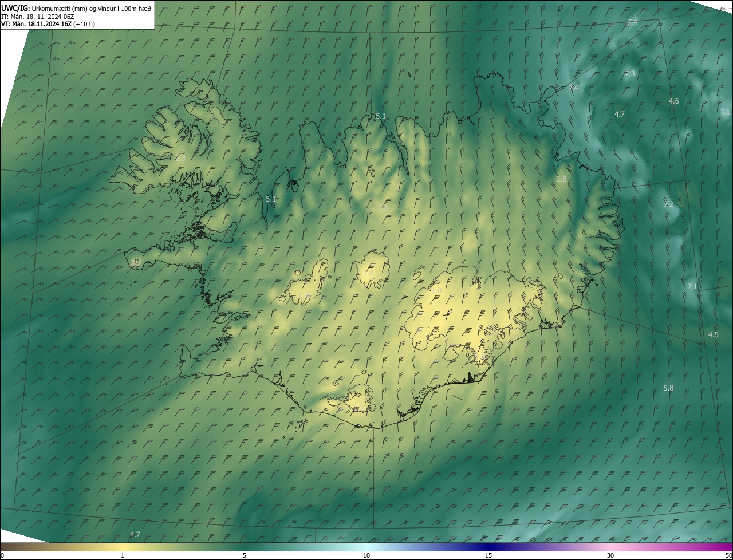Click the 30 tick on color scale
This screenshot has height=560, width=733.
click(610, 556)
